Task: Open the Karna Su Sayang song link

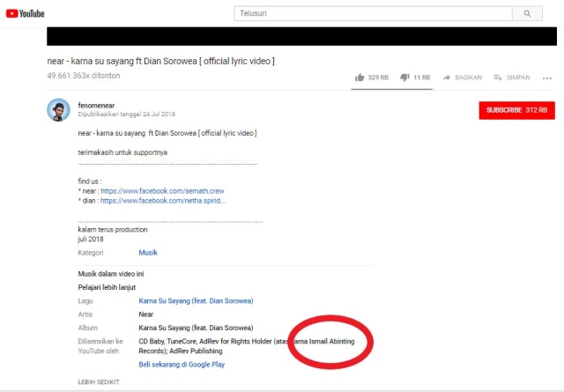Action: pyautogui.click(x=196, y=300)
